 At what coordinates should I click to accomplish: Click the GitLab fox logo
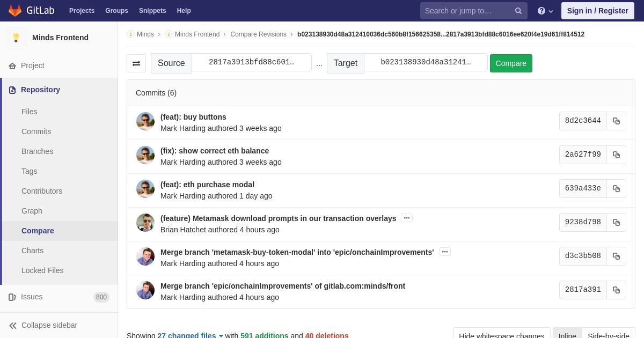point(15,11)
